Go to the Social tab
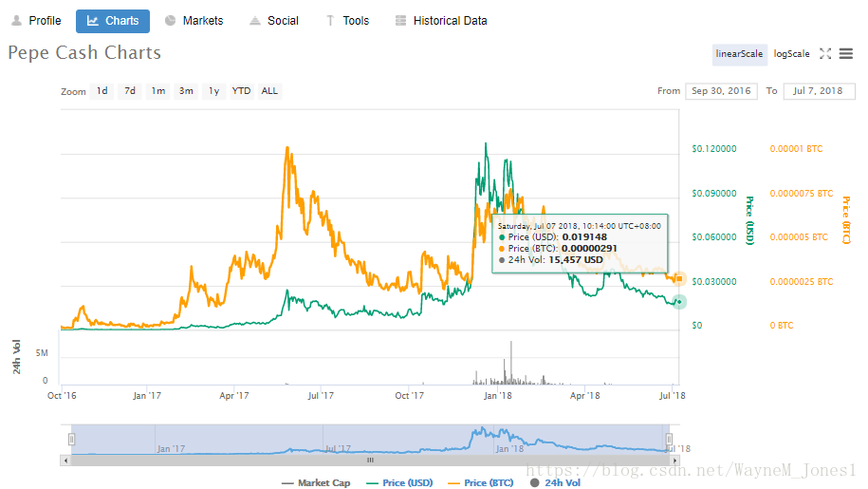 (x=274, y=21)
